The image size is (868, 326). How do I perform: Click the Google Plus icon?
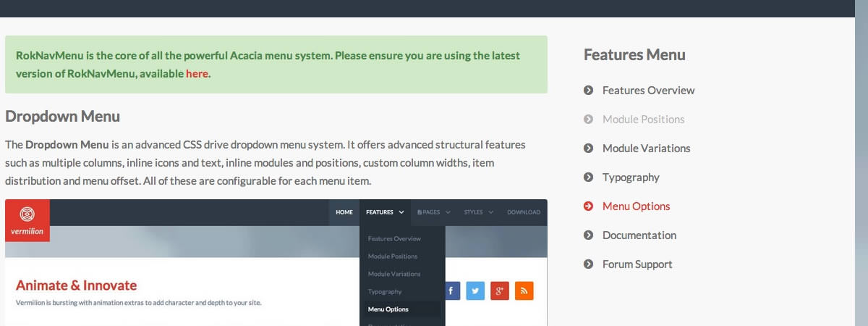tap(500, 291)
